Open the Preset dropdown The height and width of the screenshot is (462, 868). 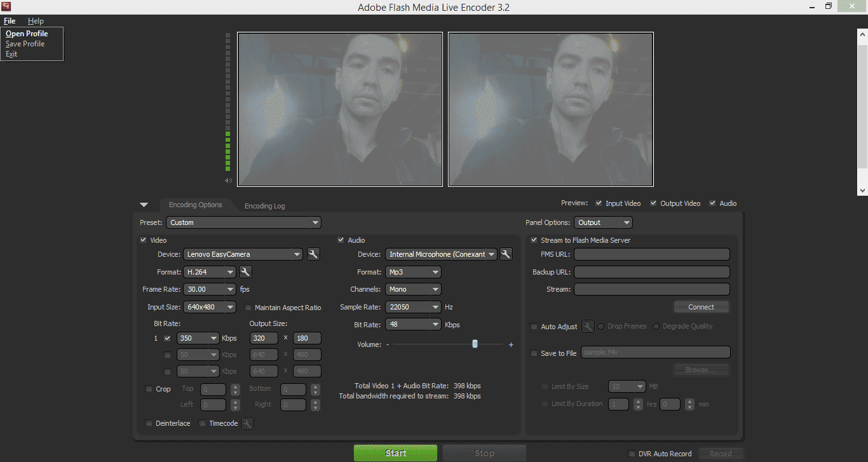pos(244,222)
